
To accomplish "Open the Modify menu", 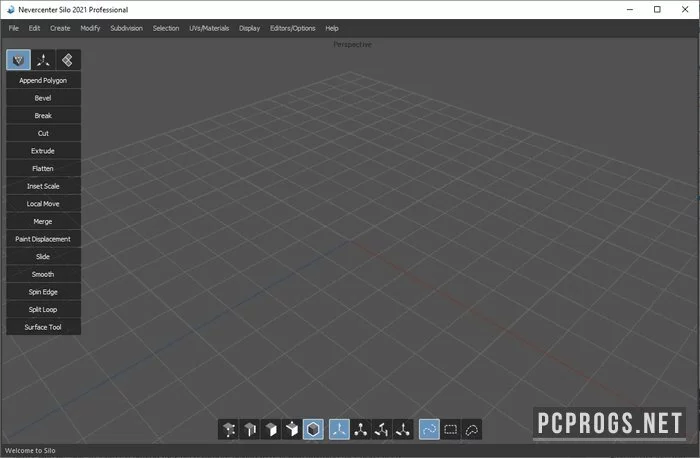I will click(90, 28).
